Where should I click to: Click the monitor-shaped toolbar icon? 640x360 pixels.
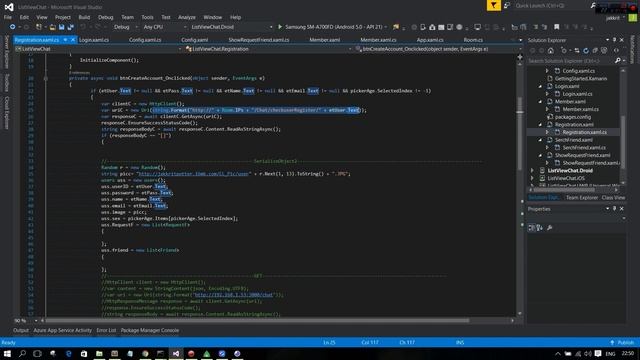[477, 27]
